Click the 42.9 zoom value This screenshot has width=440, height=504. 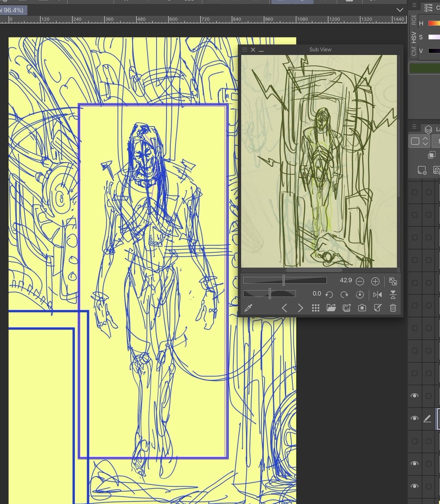[345, 280]
